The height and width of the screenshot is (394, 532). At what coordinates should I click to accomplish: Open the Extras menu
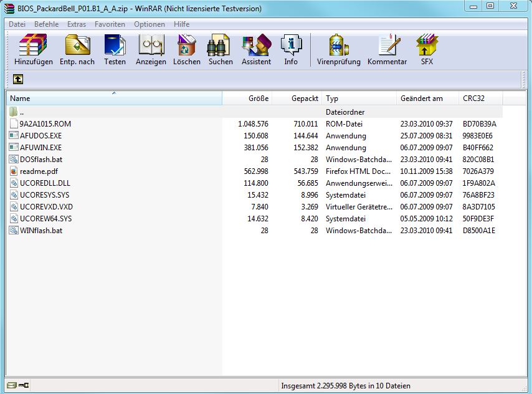click(x=77, y=24)
